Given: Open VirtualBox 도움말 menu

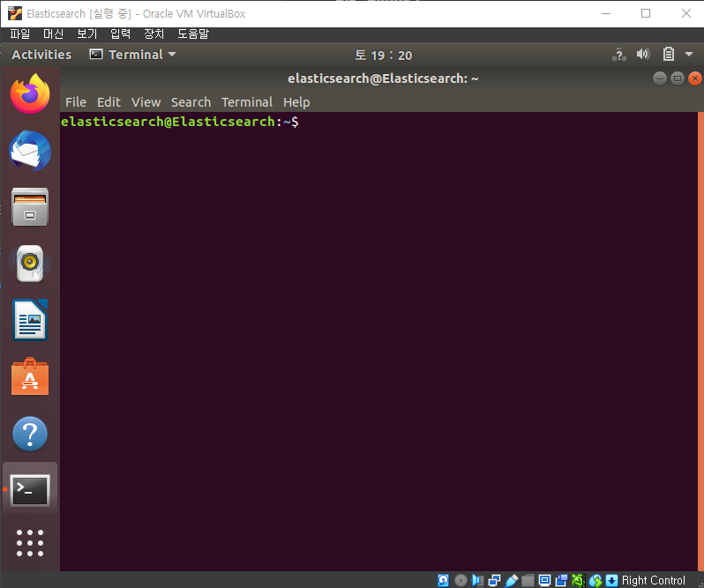Looking at the screenshot, I should (193, 33).
